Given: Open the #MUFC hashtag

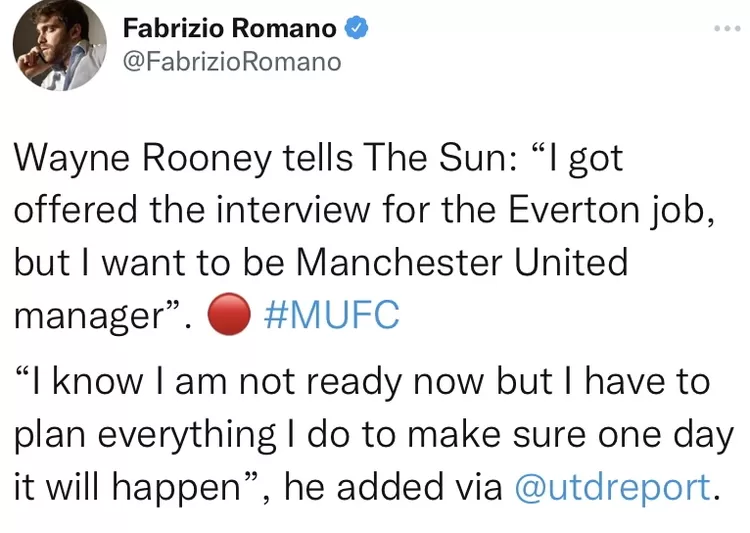Looking at the screenshot, I should 329,315.
